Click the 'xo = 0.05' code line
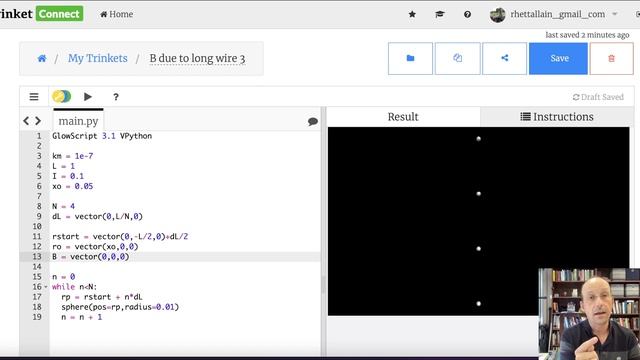Image resolution: width=640 pixels, height=360 pixels. coord(73,186)
